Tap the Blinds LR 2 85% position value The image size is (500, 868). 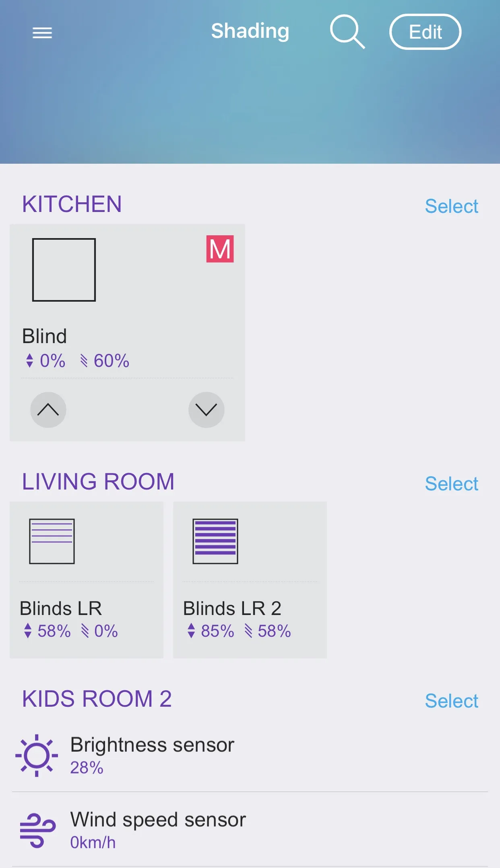click(x=217, y=631)
